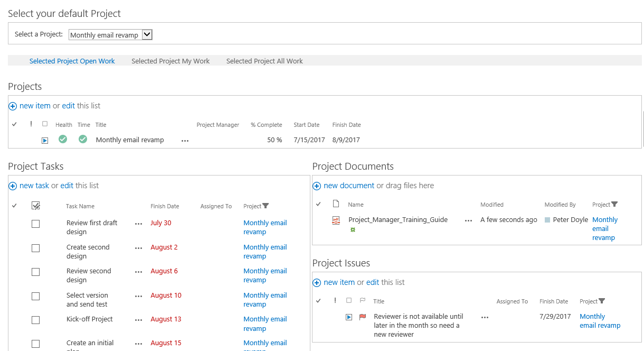This screenshot has width=644, height=351.
Task: Click the edit link in Project Tasks
Action: pos(67,186)
